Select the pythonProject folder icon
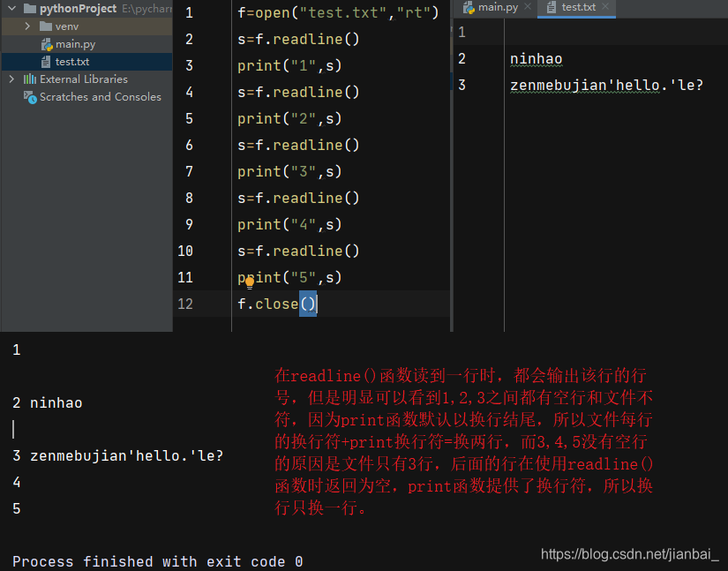 pos(30,8)
